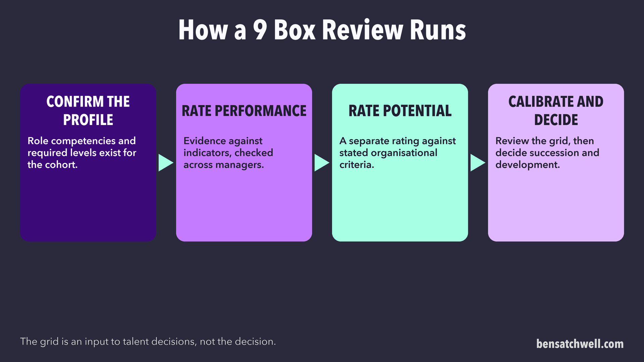Click arrow between Rate Potential and Calibrate and Decide
Image resolution: width=644 pixels, height=362 pixels.
pyautogui.click(x=478, y=163)
